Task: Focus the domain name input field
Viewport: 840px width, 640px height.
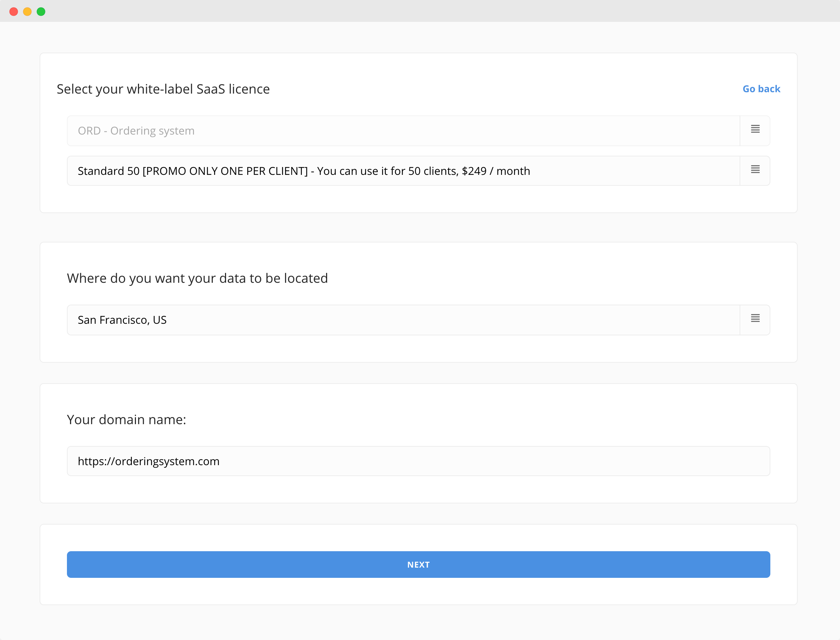Action: 418,461
